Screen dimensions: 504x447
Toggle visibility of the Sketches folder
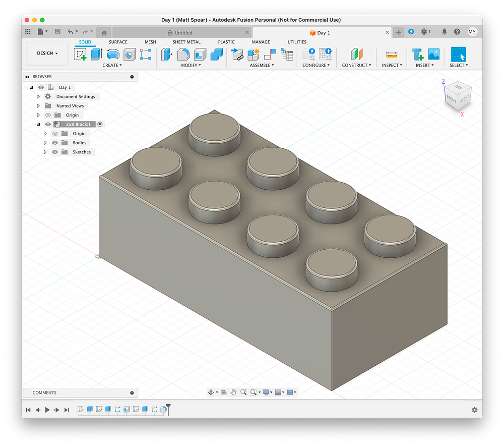pos(55,152)
